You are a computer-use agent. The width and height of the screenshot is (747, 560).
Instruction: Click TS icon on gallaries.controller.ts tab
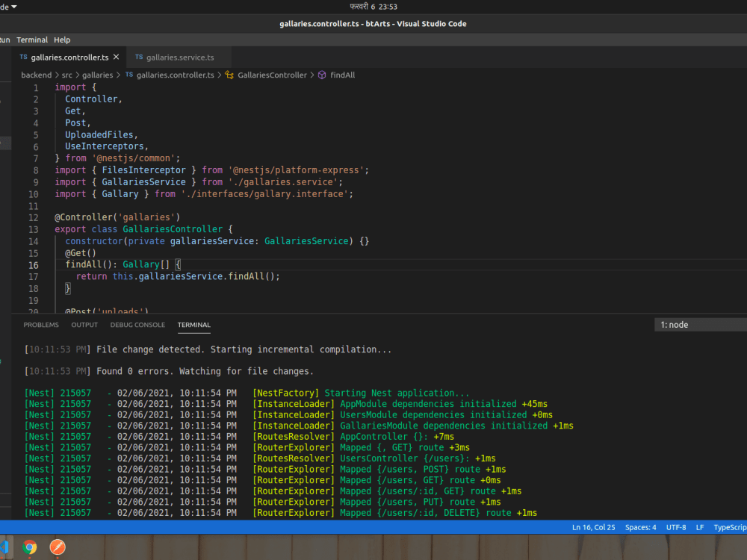[x=23, y=57]
